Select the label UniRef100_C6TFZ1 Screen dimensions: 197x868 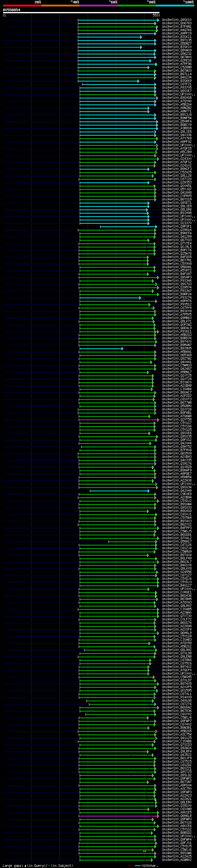177,84
